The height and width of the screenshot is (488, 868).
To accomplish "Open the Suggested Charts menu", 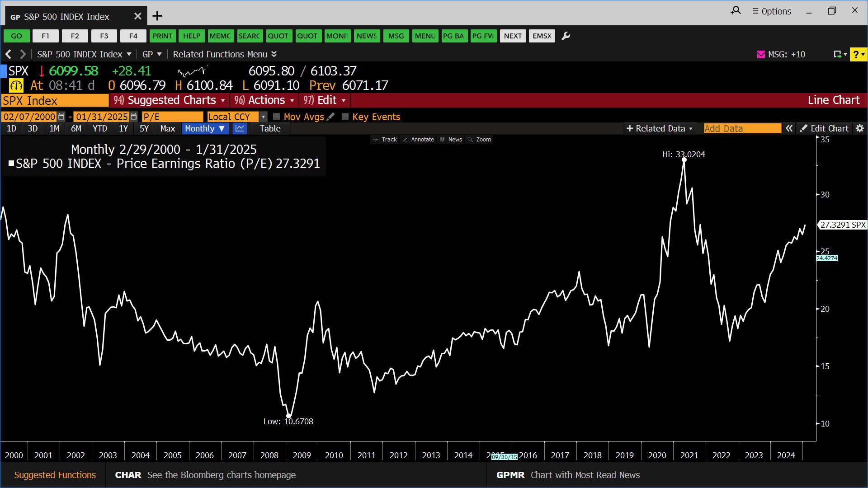I will click(171, 100).
